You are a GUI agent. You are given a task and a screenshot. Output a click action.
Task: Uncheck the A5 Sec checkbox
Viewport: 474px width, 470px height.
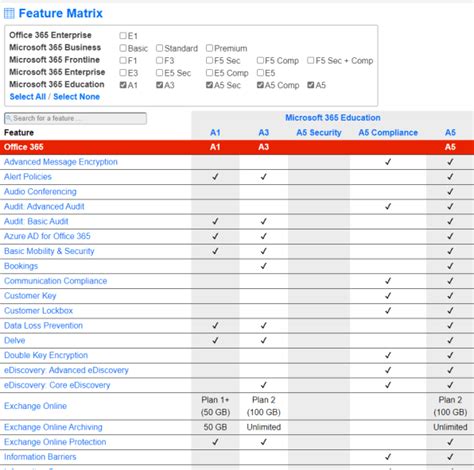pos(209,85)
